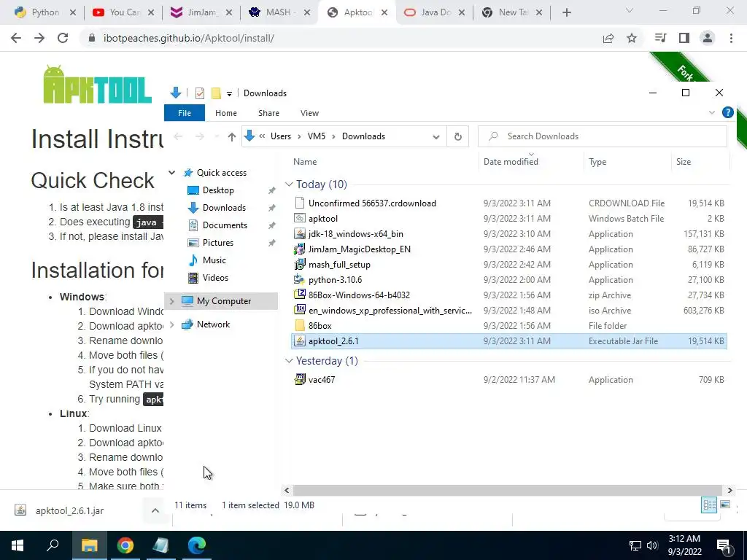Screen dimensions: 747x560
Task: Click the Chrome share page icon
Action: pos(608,38)
